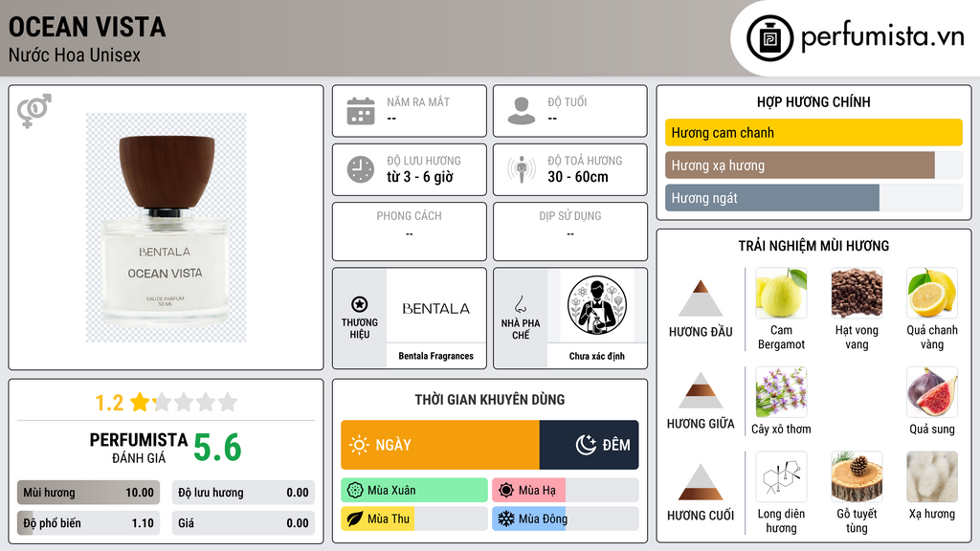Click the Mùi hương 10.00 score bar
The height and width of the screenshot is (551, 980).
point(88,493)
